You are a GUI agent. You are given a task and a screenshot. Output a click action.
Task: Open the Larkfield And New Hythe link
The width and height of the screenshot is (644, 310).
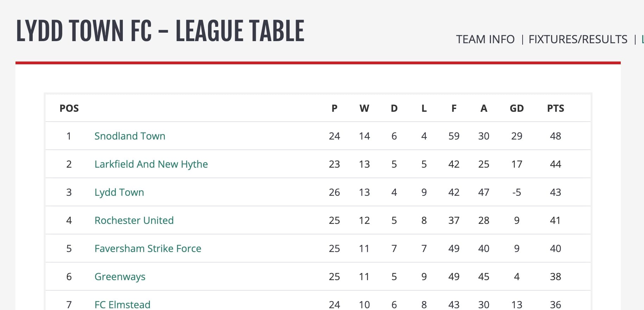click(151, 164)
